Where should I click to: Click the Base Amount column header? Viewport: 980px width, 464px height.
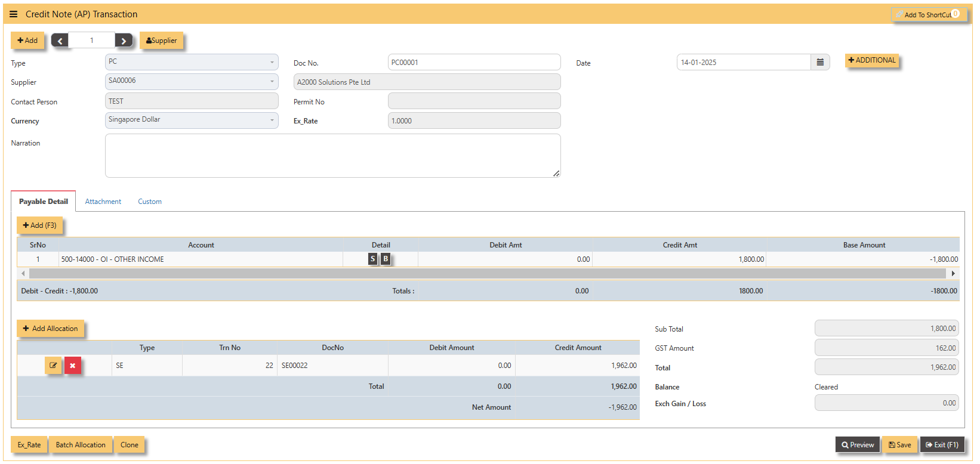coord(863,245)
